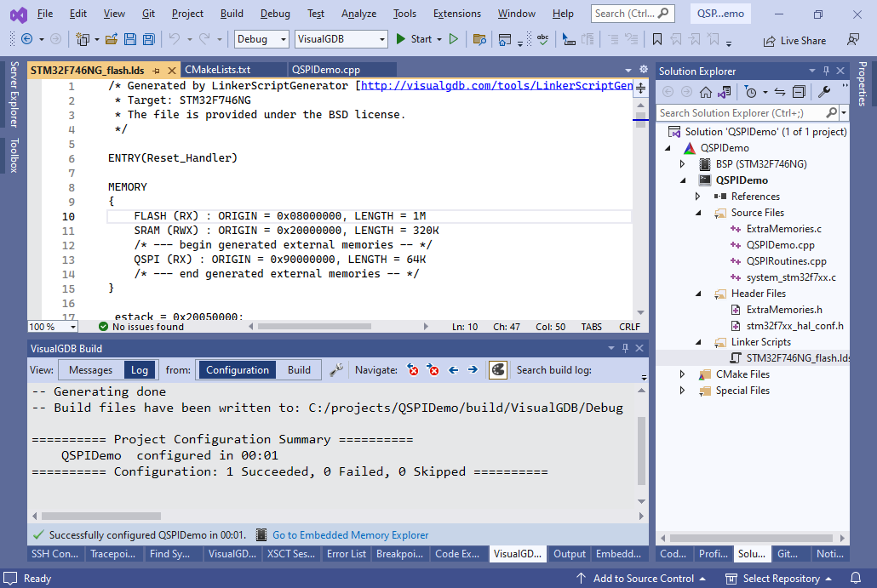Click the Embedded Memory Explorer chip icon
This screenshot has height=588, width=877.
coord(261,535)
